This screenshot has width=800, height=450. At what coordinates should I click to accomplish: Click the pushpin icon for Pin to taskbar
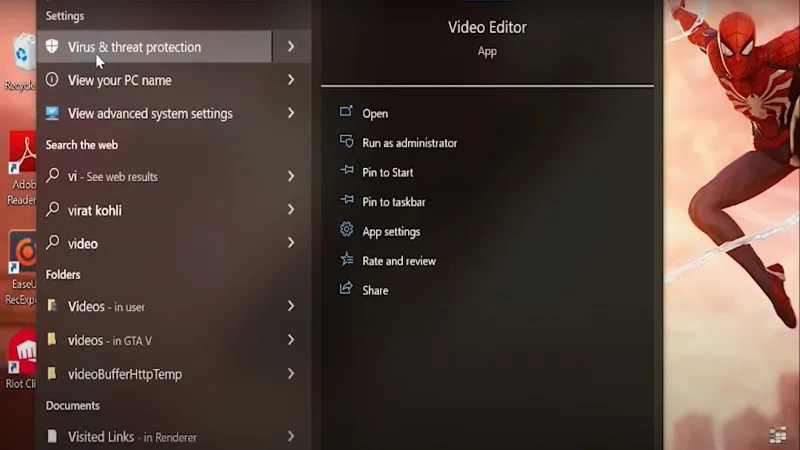point(346,199)
